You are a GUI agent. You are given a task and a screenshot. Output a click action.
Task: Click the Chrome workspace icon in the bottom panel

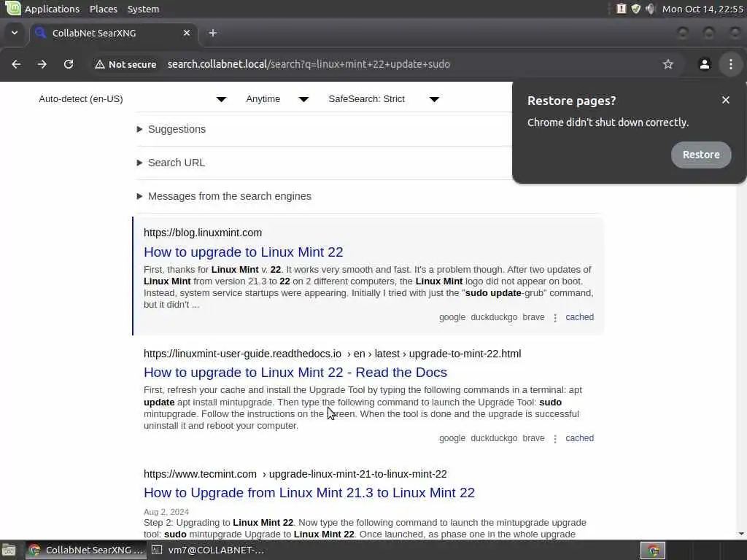point(653,551)
